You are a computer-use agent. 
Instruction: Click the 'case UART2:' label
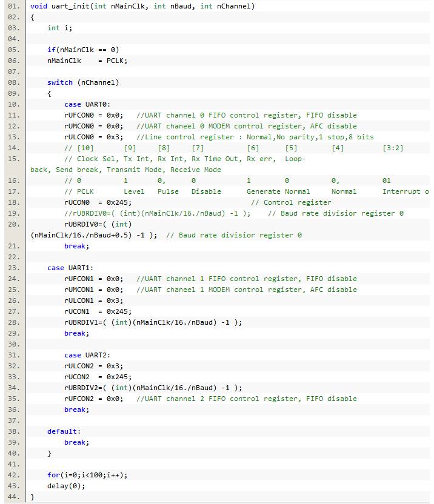[x=87, y=356]
